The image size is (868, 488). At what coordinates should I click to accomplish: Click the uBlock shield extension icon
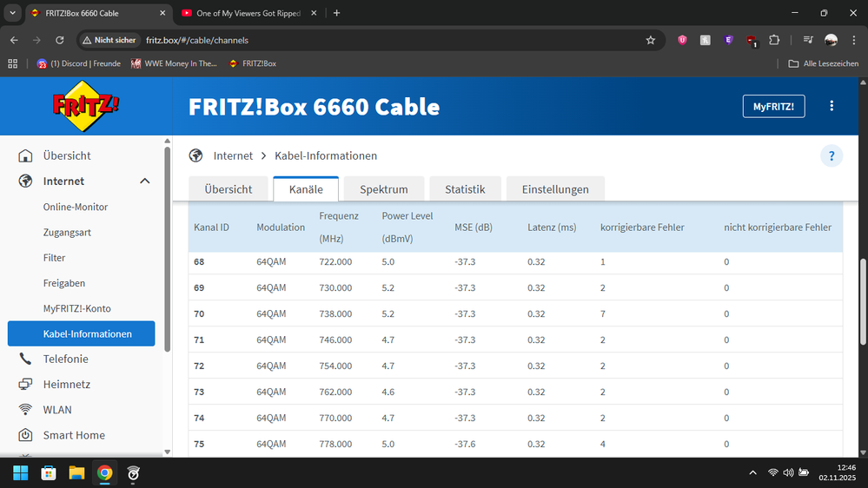pyautogui.click(x=682, y=40)
